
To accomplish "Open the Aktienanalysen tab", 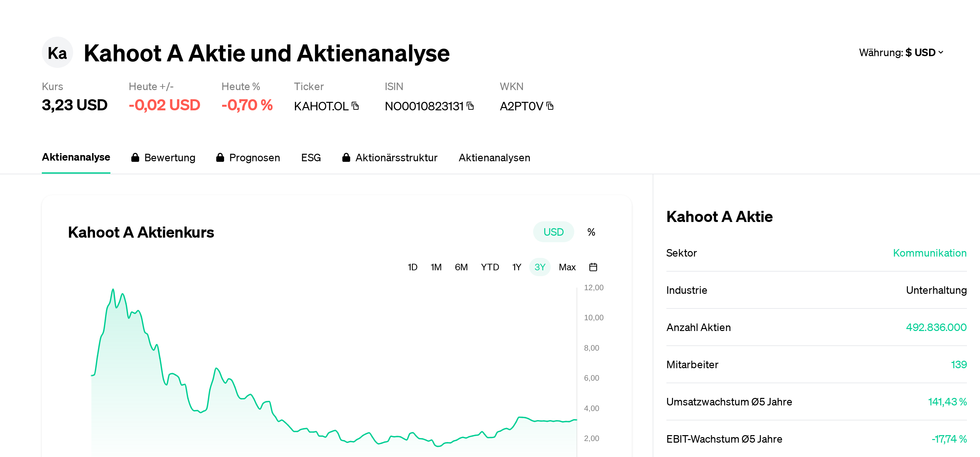I will 494,157.
